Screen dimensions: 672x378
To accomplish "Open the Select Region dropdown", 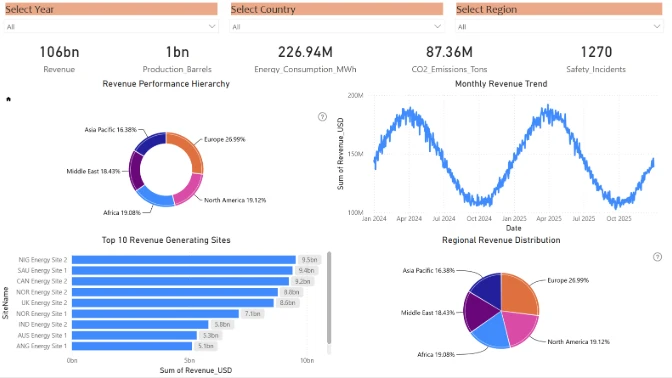I will pyautogui.click(x=559, y=27).
